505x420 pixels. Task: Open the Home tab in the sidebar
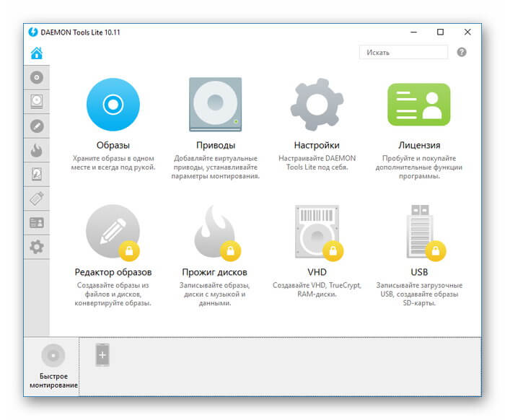pyautogui.click(x=37, y=53)
